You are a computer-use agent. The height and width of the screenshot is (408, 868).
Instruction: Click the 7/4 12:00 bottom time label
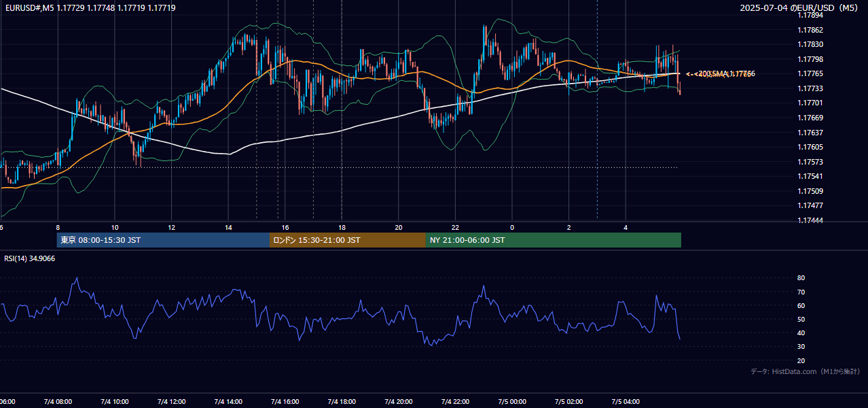point(172,402)
